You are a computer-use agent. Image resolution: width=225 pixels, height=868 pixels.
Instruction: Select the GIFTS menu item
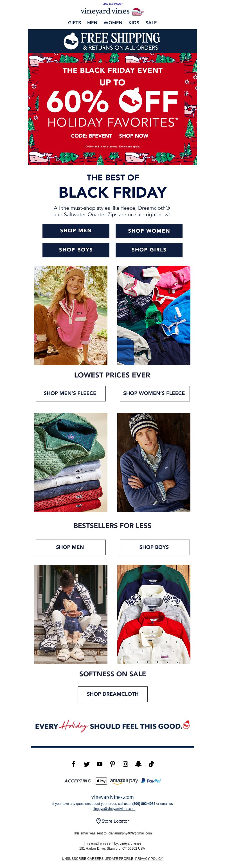point(74,23)
